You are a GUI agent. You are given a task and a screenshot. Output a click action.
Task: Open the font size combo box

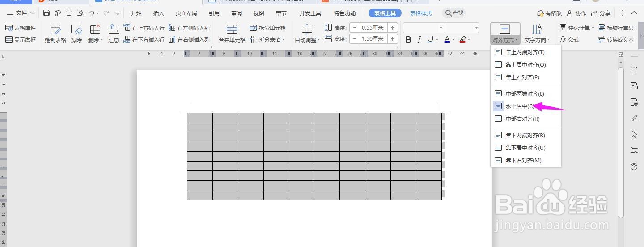462,28
